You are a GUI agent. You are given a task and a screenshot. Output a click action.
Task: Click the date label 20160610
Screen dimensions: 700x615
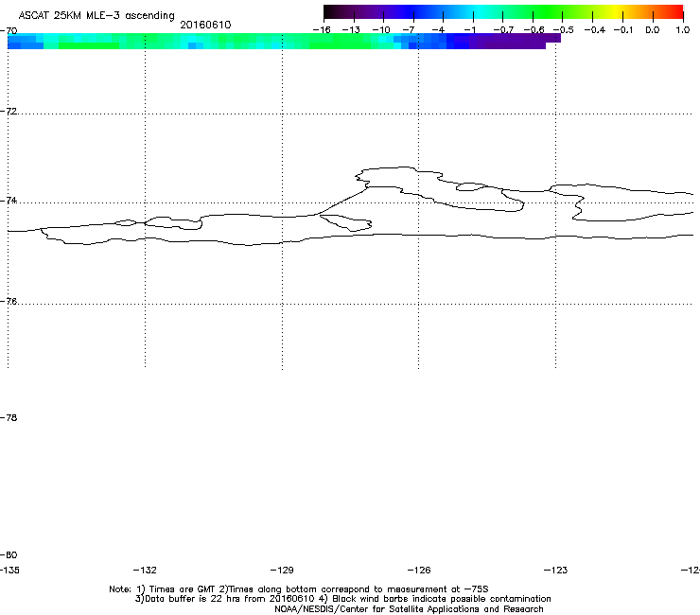tap(205, 25)
